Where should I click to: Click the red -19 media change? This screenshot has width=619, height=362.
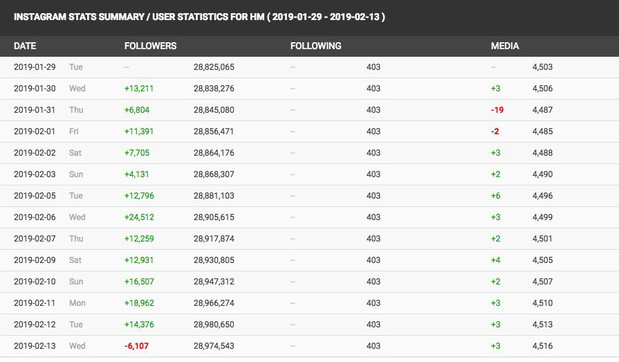pos(497,110)
